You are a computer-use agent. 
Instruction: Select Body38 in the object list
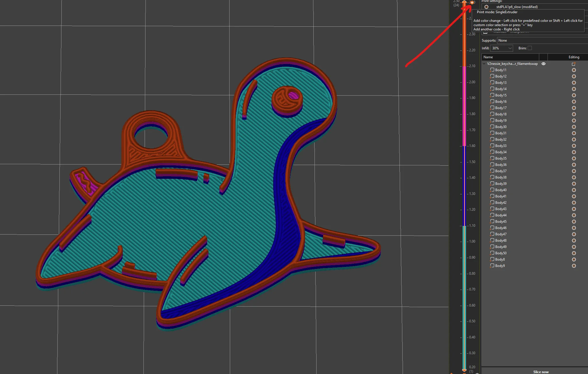tap(501, 177)
